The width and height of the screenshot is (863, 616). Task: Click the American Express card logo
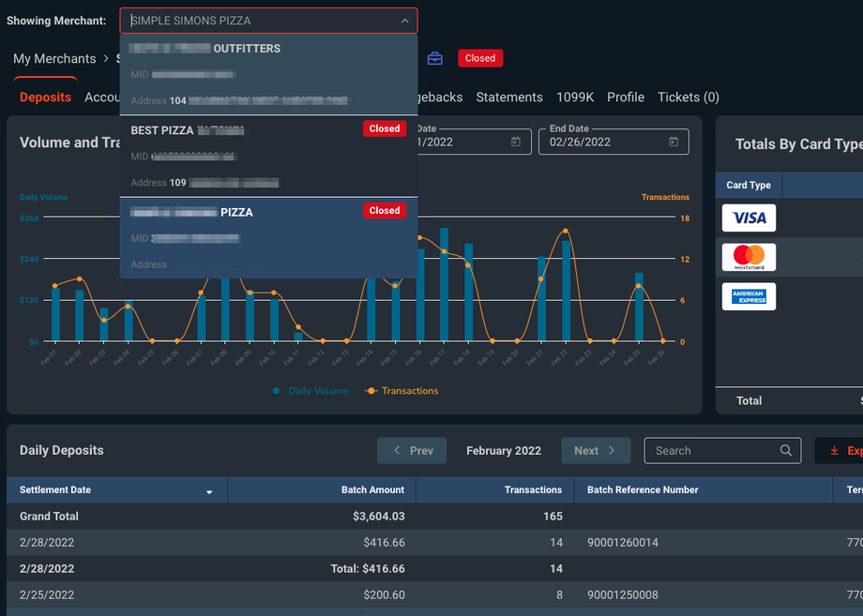[749, 296]
